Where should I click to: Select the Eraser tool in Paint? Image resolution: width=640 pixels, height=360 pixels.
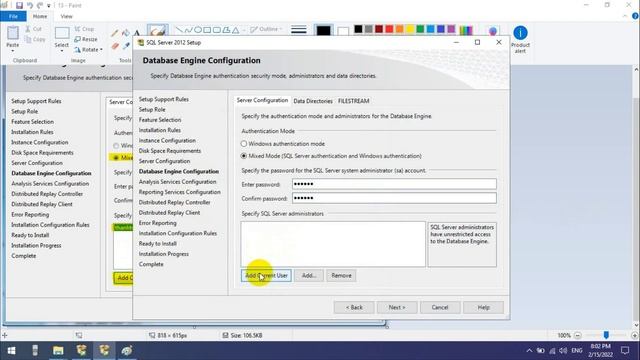click(x=115, y=46)
